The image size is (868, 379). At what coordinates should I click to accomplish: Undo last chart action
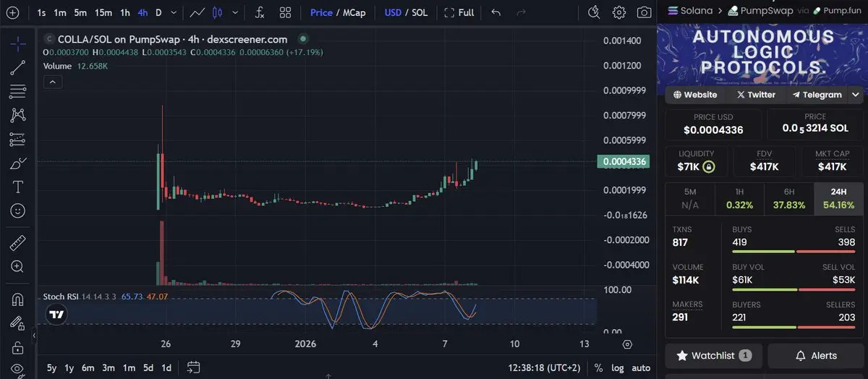495,12
